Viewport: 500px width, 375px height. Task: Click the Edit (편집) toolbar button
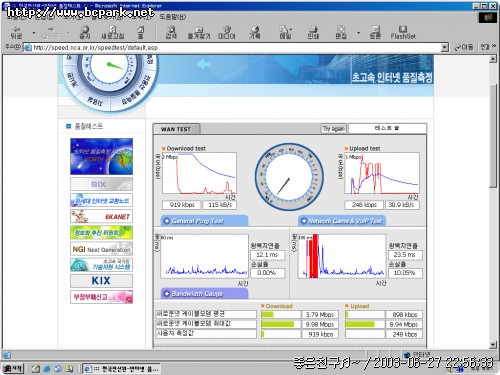(341, 32)
